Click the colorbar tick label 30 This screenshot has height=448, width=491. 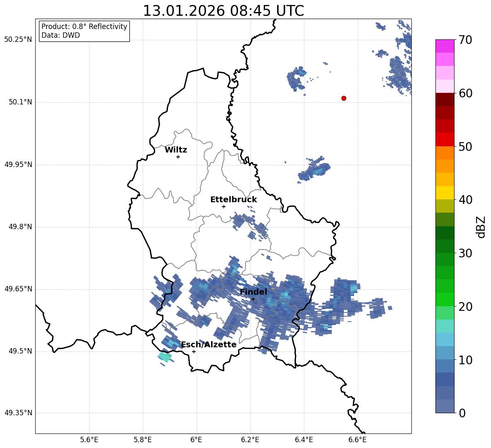point(465,253)
